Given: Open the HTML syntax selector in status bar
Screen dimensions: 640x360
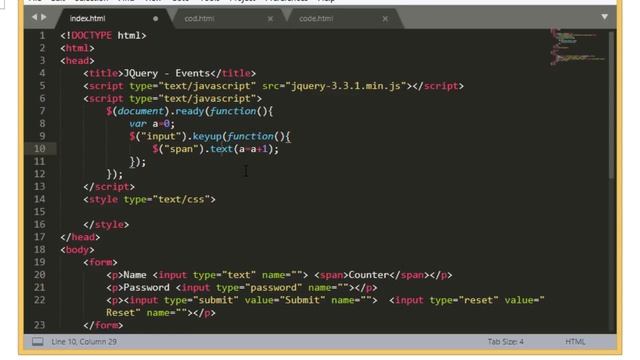Looking at the screenshot, I should pyautogui.click(x=575, y=342).
